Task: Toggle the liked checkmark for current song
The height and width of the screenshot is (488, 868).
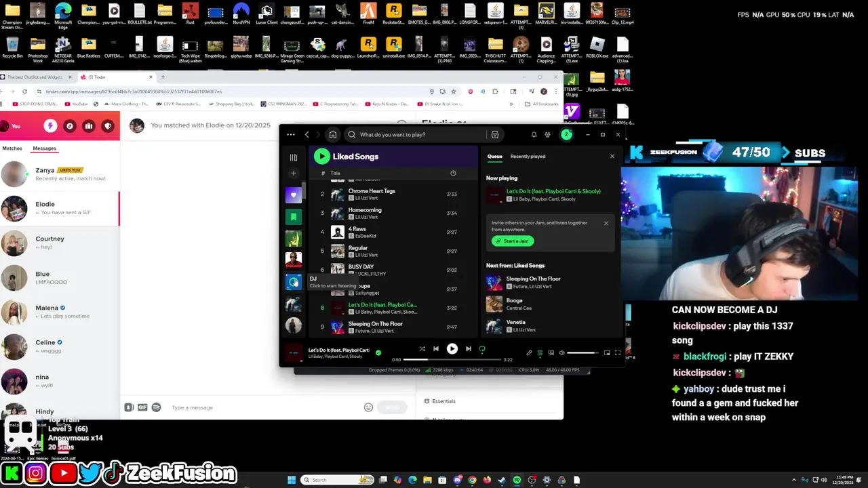Action: pyautogui.click(x=378, y=352)
